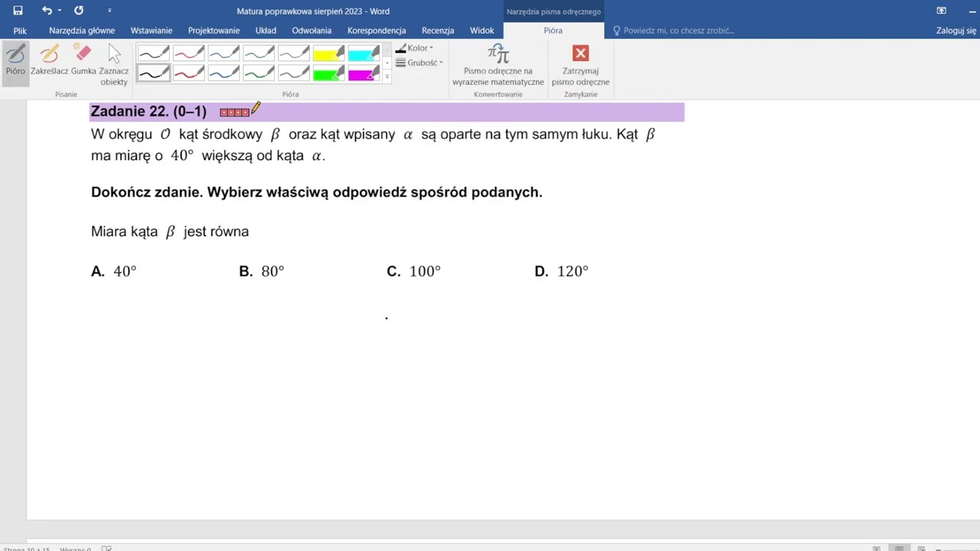
Task: Click answer option 'B. 80°'
Action: [x=262, y=272]
